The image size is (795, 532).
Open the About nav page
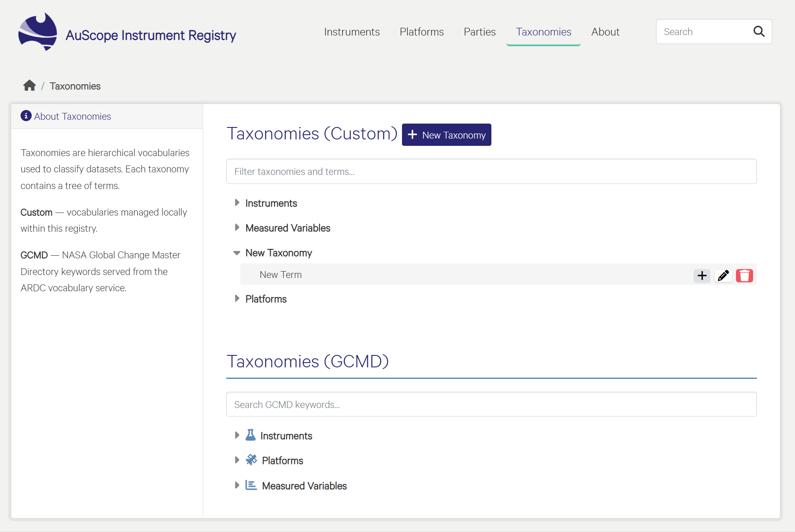(x=605, y=32)
